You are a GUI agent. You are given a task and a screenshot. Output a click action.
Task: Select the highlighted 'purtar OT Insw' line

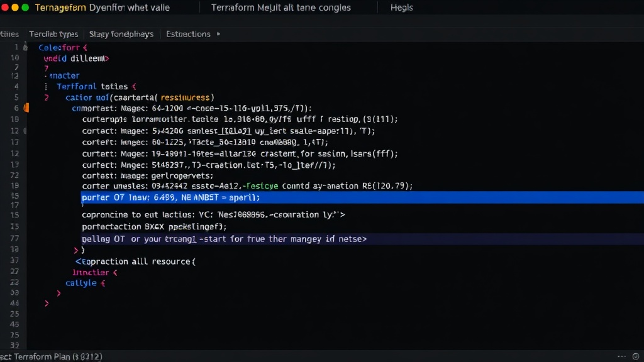coord(362,197)
